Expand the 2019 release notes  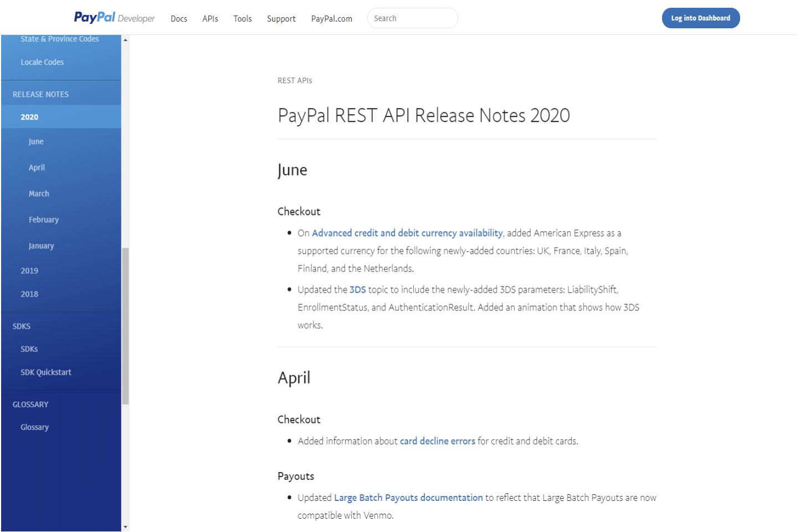coord(29,271)
